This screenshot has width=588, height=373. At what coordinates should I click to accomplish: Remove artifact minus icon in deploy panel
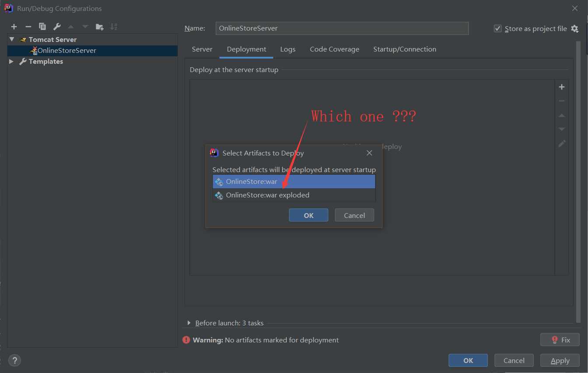(562, 101)
